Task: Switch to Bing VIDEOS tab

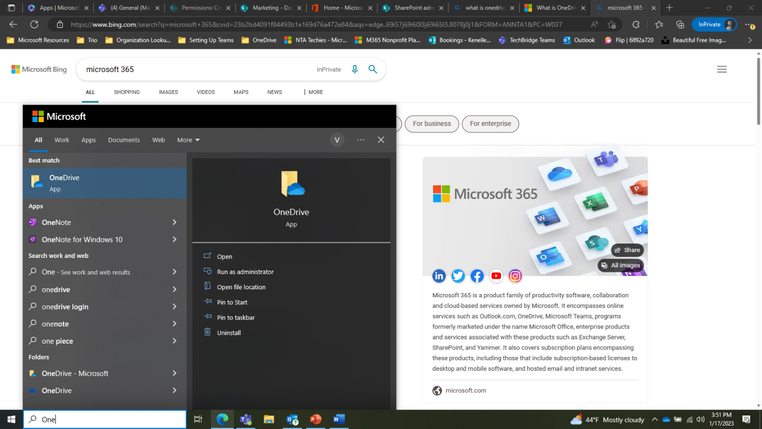Action: tap(206, 92)
